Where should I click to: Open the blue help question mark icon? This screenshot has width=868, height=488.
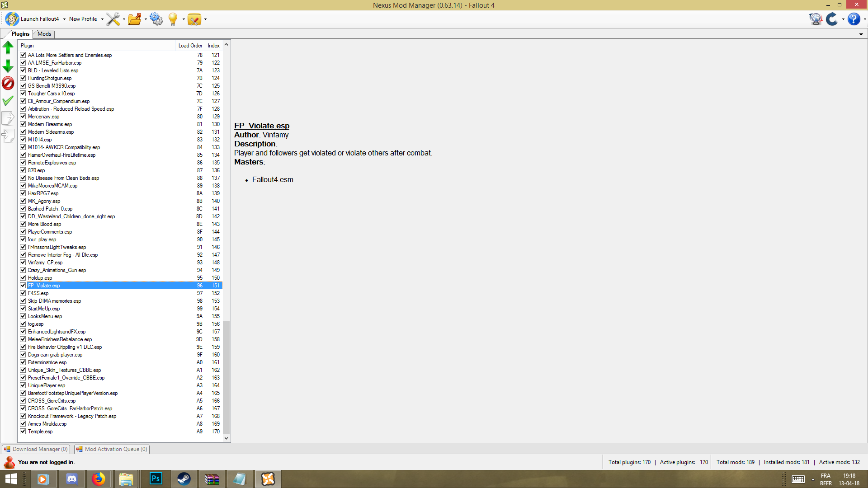click(x=854, y=19)
